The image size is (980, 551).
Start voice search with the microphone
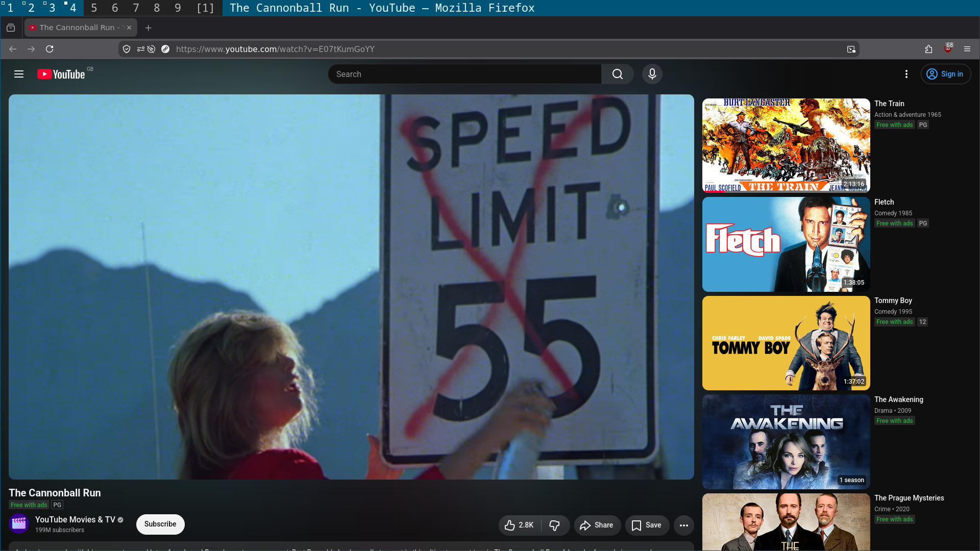(652, 74)
